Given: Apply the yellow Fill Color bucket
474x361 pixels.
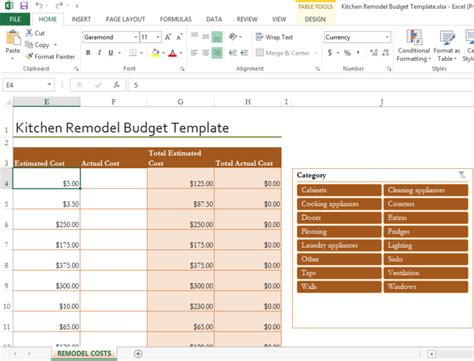Looking at the screenshot, I should tap(155, 53).
